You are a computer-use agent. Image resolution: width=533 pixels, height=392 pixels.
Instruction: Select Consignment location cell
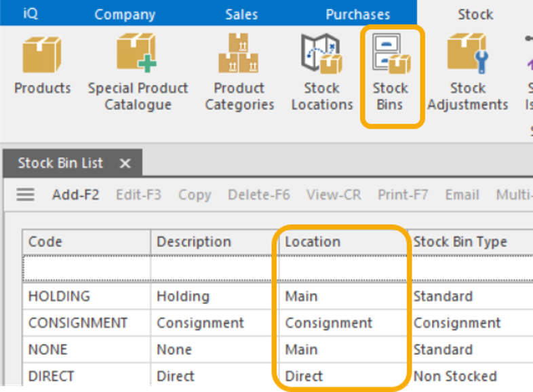[x=342, y=323]
